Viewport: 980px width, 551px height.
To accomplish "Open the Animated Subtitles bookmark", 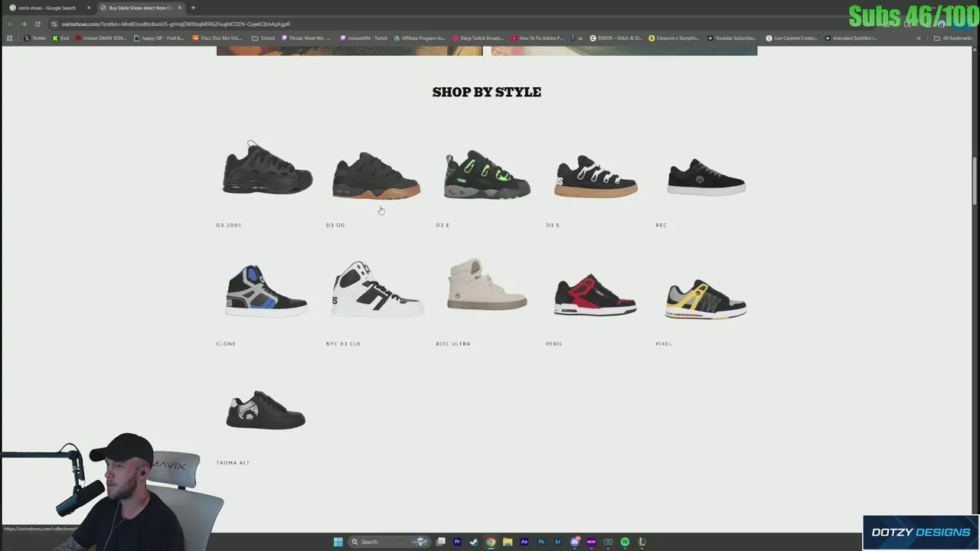I will tap(851, 37).
